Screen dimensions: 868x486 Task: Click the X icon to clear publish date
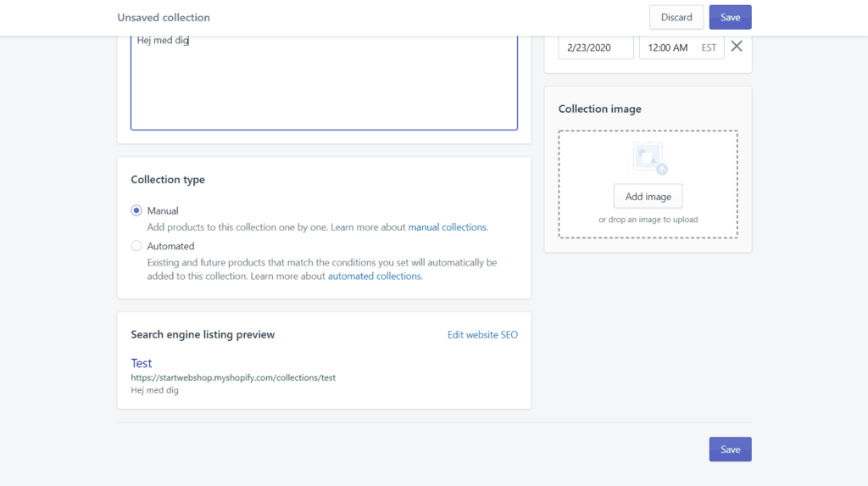click(737, 47)
